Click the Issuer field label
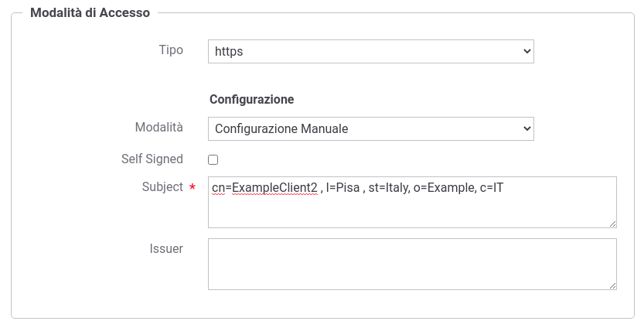The image size is (644, 328). 166,248
